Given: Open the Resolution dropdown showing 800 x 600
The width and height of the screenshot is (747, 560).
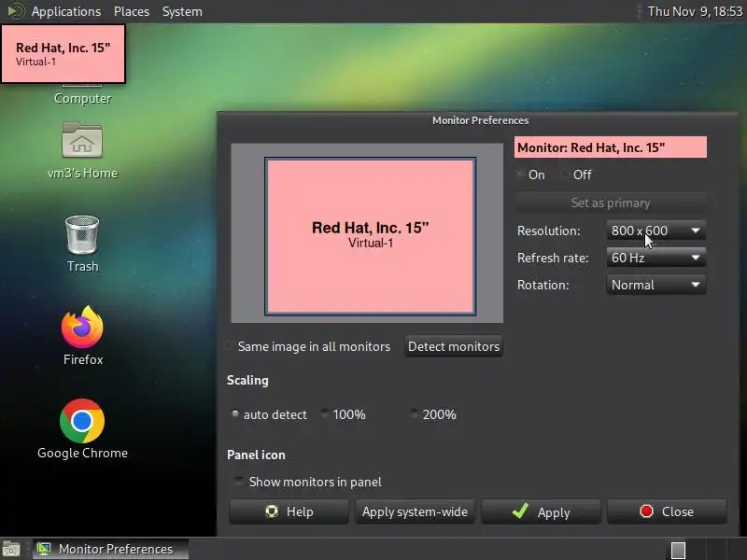Looking at the screenshot, I should coord(656,231).
